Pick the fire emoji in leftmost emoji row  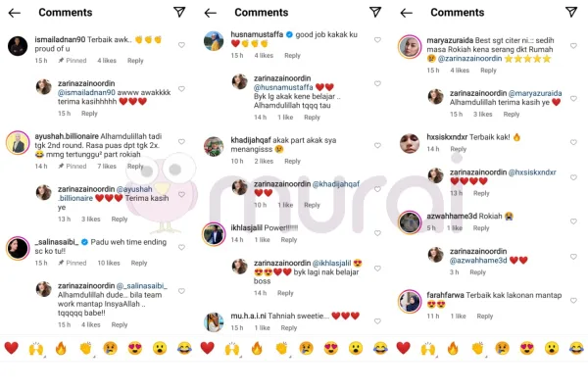click(x=61, y=349)
